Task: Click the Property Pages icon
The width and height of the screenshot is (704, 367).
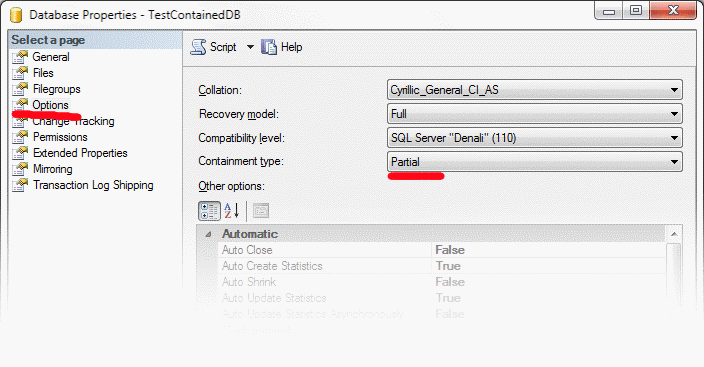Action: point(260,211)
